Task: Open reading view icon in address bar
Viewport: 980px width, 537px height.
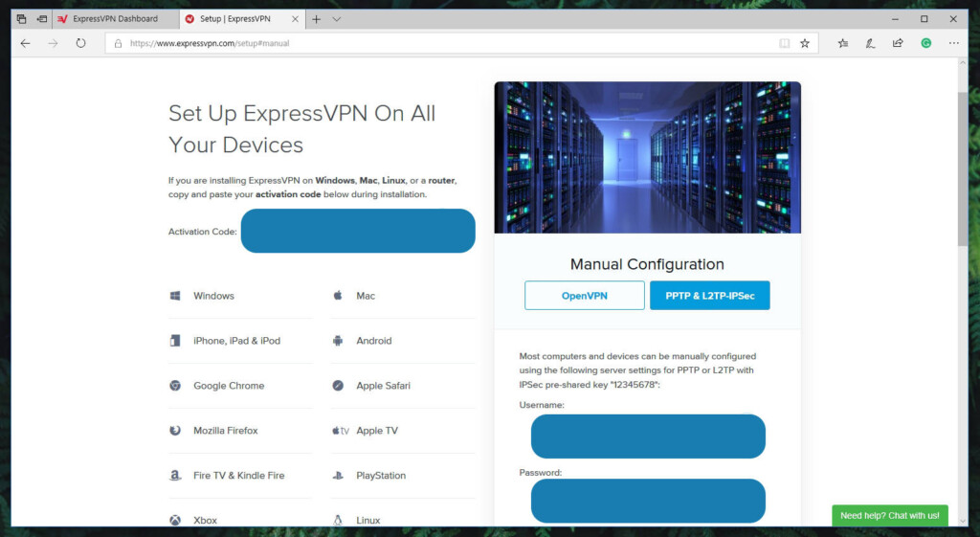Action: point(785,43)
